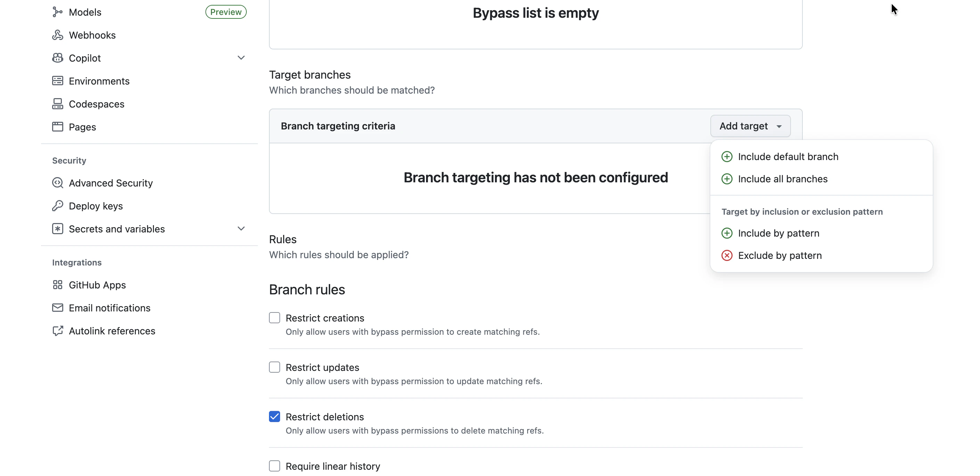Select Include default branch option
This screenshot has height=476, width=980.
787,157
